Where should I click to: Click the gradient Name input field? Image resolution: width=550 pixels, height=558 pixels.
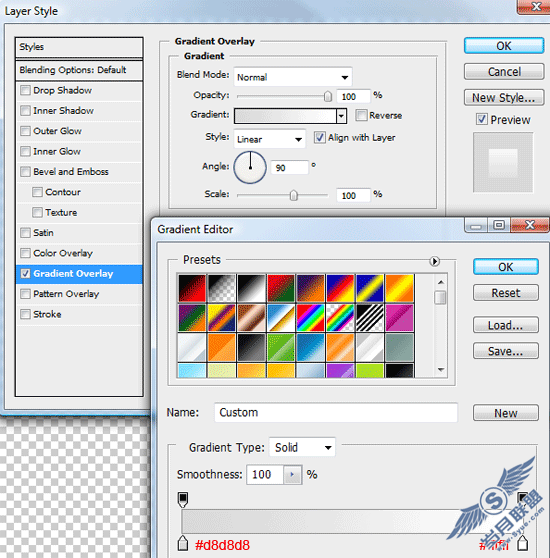(336, 412)
